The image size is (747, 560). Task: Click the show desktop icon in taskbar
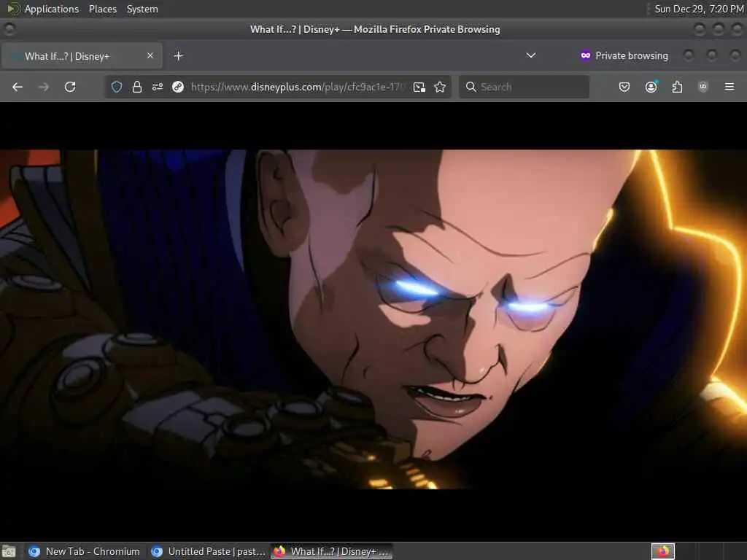[9, 551]
